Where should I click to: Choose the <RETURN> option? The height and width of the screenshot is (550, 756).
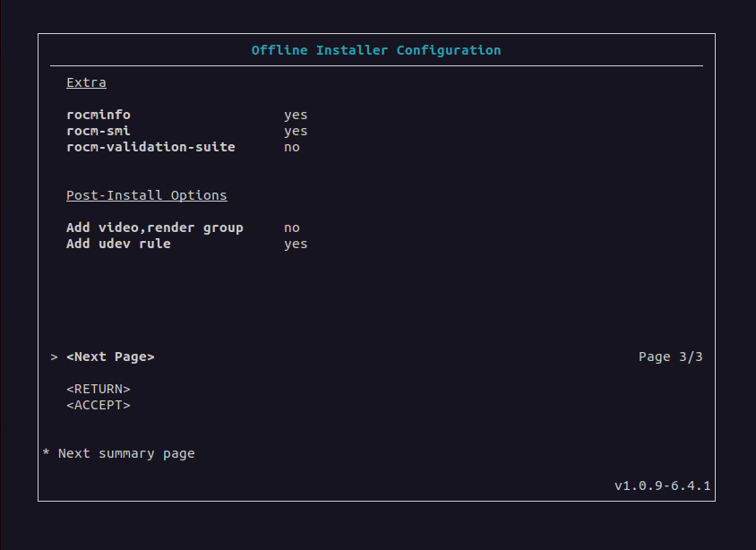pos(99,389)
